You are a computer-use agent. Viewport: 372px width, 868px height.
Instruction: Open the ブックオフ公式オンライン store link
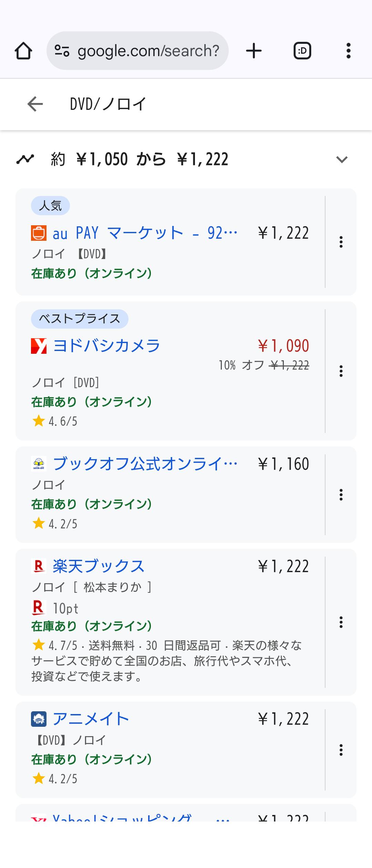(x=145, y=464)
